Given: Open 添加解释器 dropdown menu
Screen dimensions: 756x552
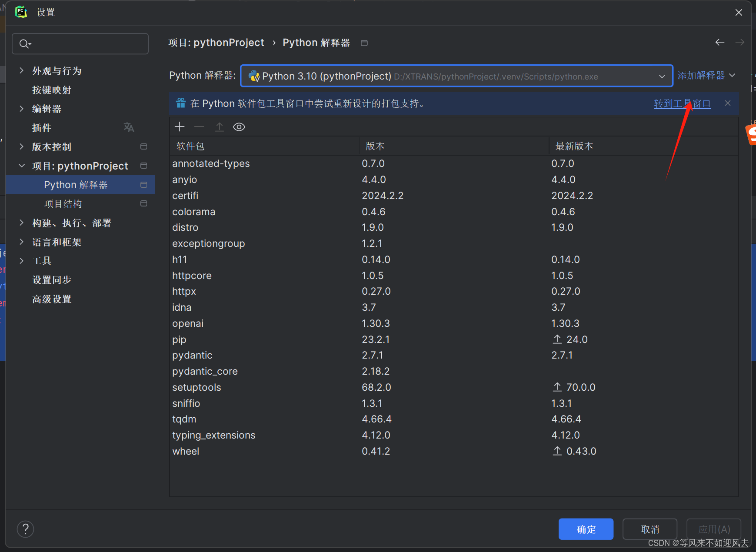Looking at the screenshot, I should pos(706,76).
